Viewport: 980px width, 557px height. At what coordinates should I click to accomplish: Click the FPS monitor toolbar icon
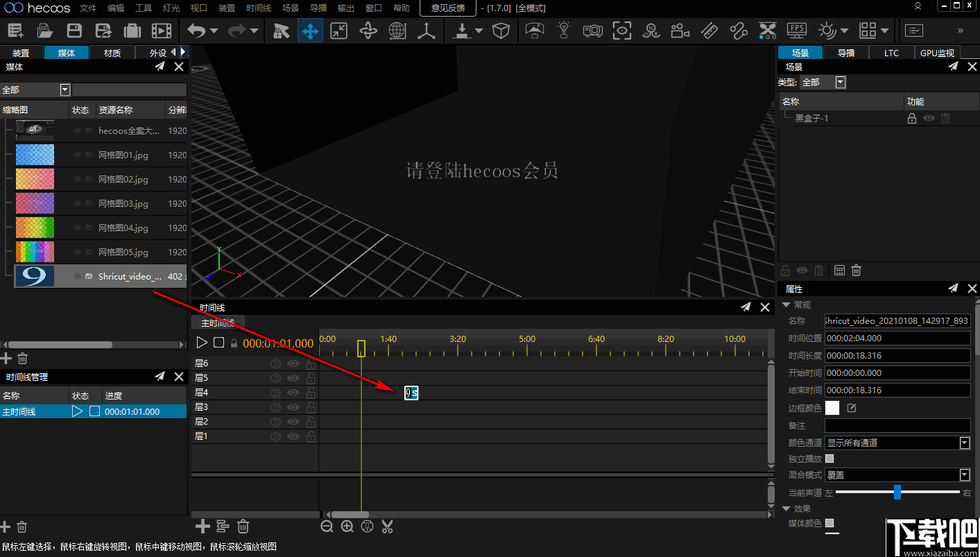pos(797,31)
